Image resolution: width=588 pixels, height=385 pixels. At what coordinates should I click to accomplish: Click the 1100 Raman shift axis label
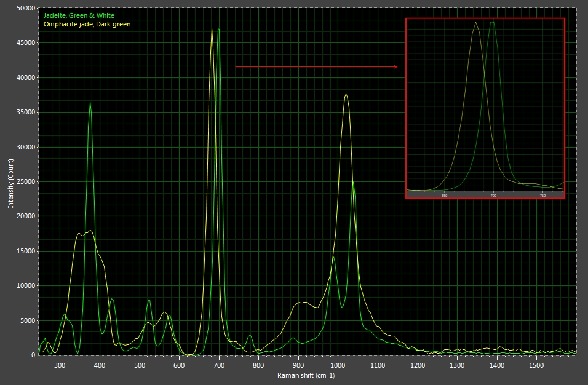pos(378,365)
